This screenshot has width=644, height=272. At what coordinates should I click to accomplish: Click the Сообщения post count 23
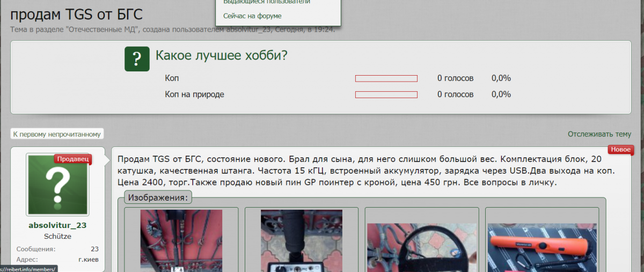(94, 249)
